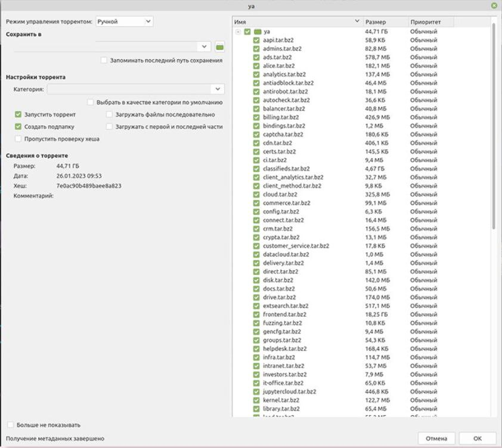Screen dimensions: 502x448
Task: Click the ya folder size 44,71 ГБ cell
Action: (376, 32)
